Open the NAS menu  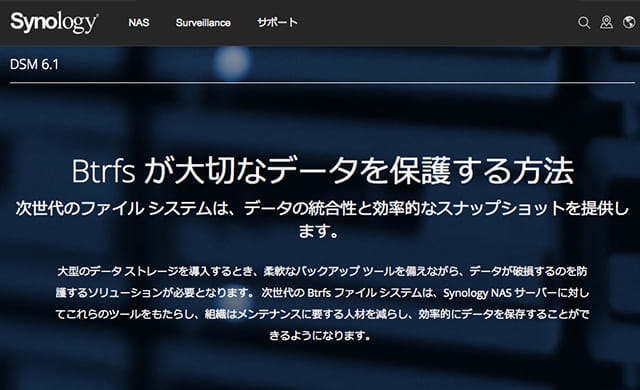(139, 22)
